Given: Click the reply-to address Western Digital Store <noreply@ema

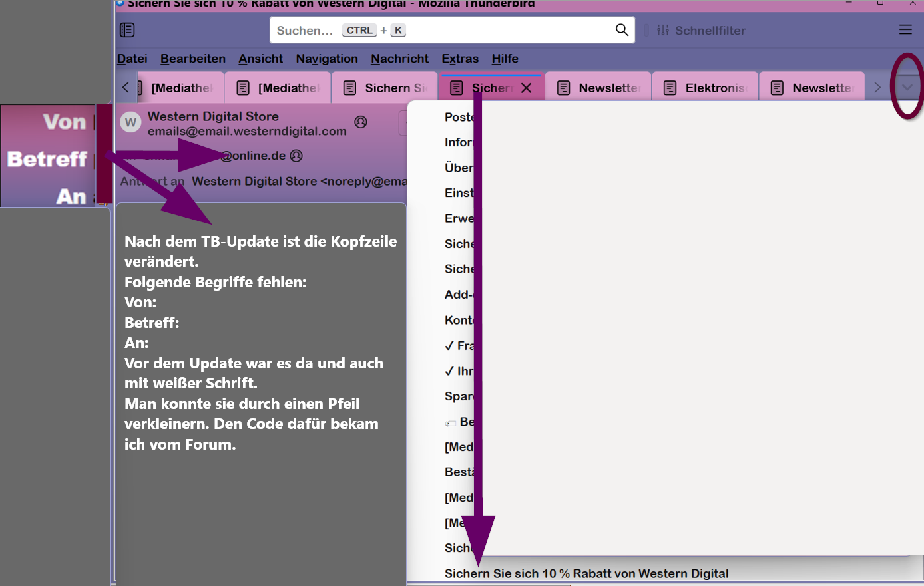Looking at the screenshot, I should click(x=299, y=181).
